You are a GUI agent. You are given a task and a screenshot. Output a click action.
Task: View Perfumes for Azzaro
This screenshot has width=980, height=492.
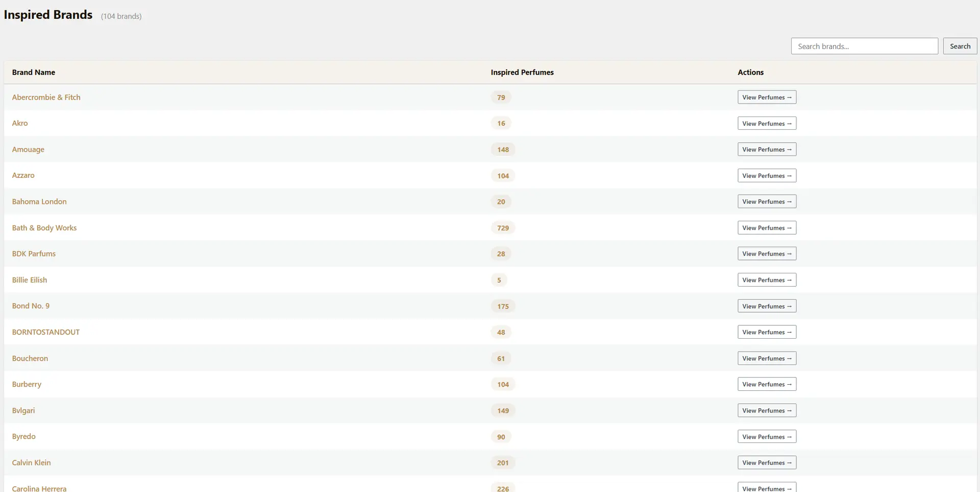click(767, 175)
